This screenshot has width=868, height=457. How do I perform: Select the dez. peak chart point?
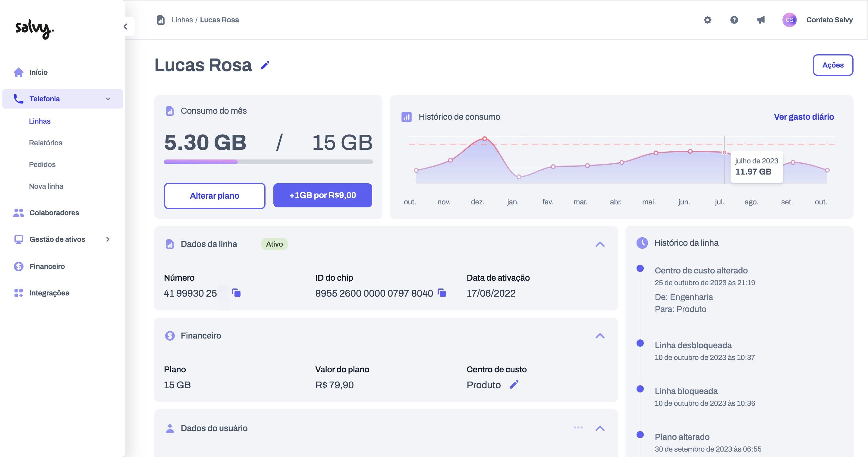(485, 138)
